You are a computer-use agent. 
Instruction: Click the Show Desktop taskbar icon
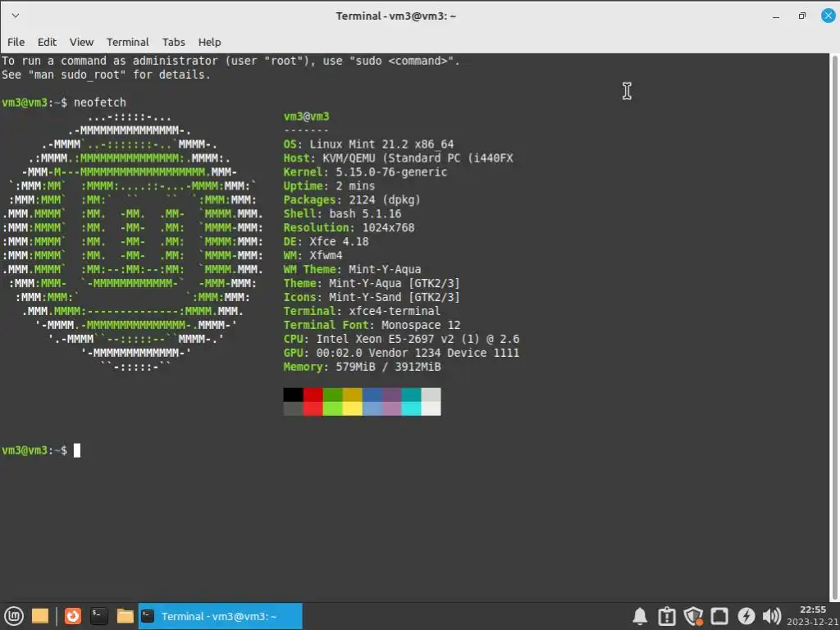tap(40, 616)
